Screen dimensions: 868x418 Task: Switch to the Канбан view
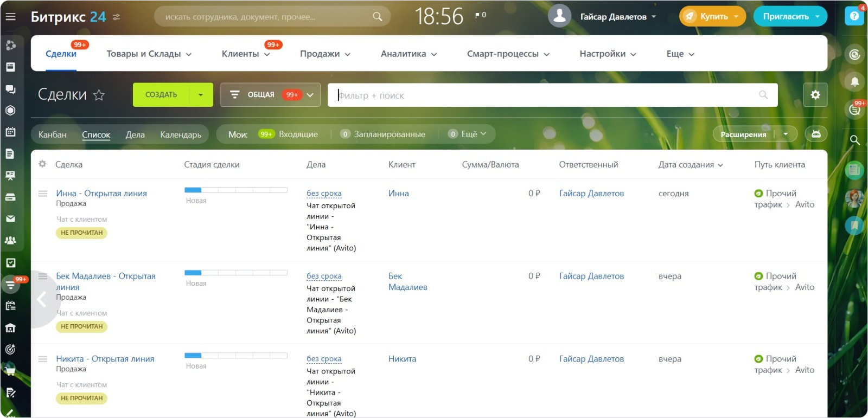[x=53, y=134]
